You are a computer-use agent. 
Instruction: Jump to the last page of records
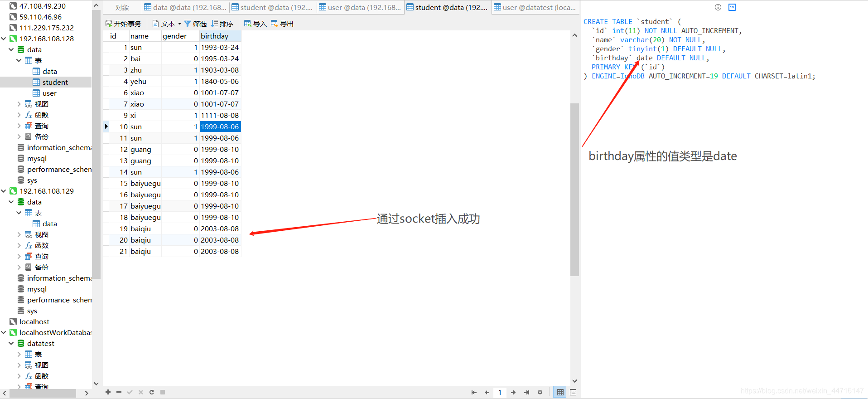526,392
